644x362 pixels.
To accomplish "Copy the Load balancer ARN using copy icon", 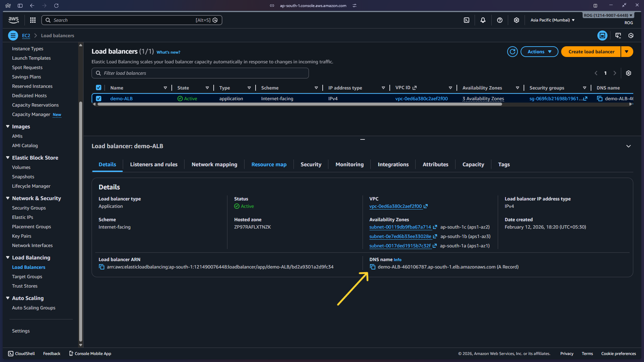I will pos(102,267).
